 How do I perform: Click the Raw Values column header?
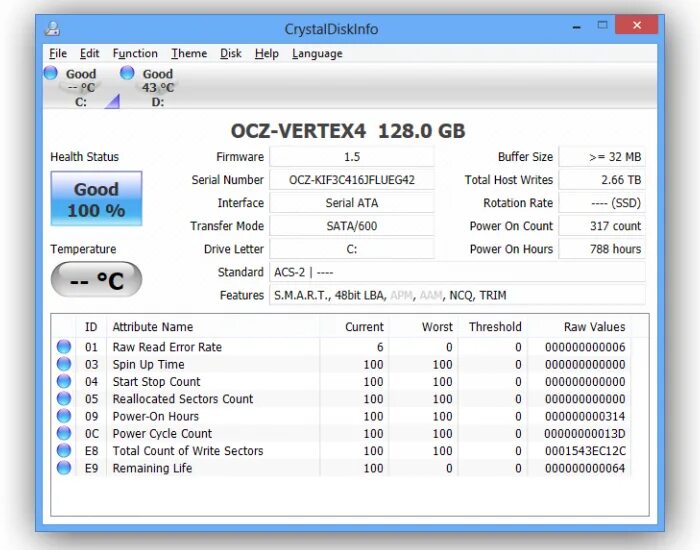click(579, 327)
